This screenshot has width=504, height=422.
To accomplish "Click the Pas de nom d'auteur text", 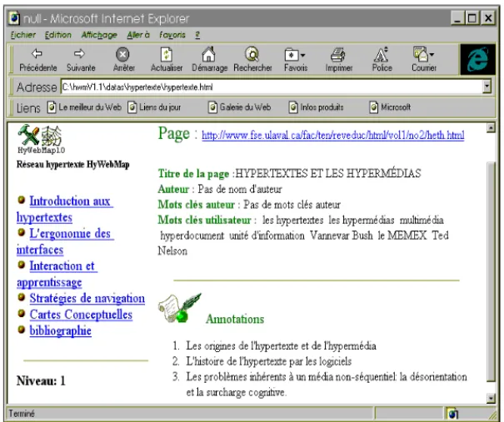I will [240, 189].
